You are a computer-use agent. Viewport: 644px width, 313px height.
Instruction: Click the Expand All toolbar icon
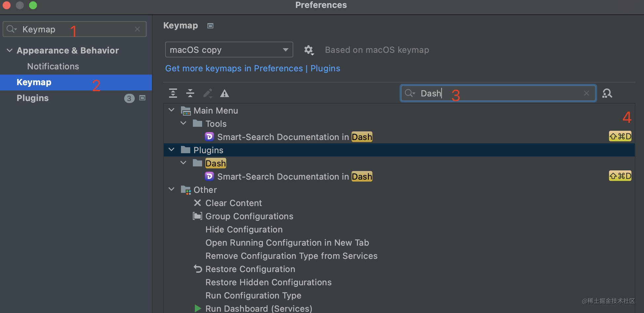[173, 93]
